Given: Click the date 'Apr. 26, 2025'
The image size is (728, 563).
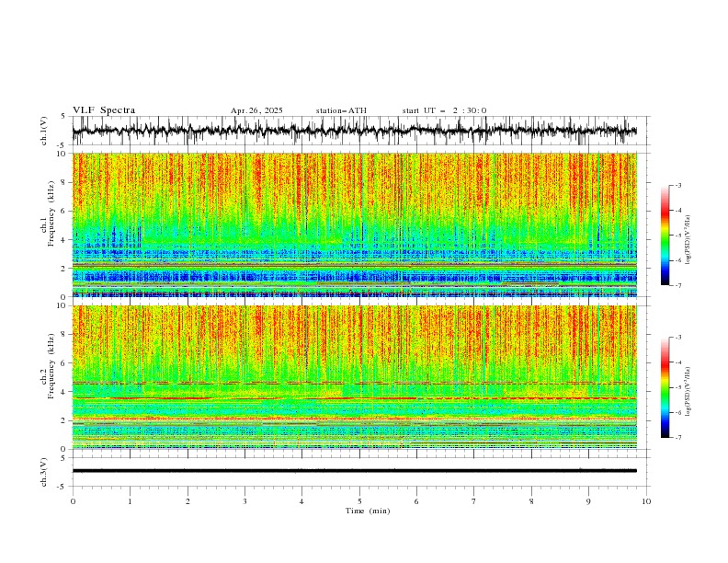Looking at the screenshot, I should 256,110.
